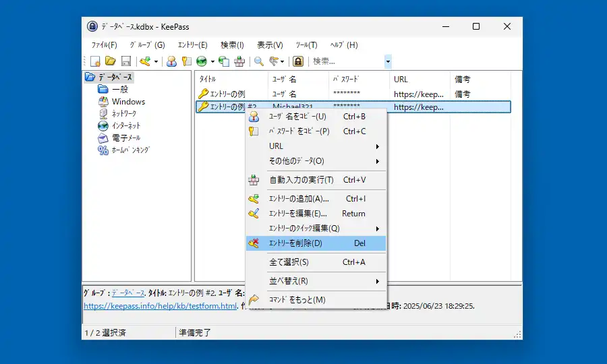
Task: Open the ツール(T) menu
Action: [306, 45]
